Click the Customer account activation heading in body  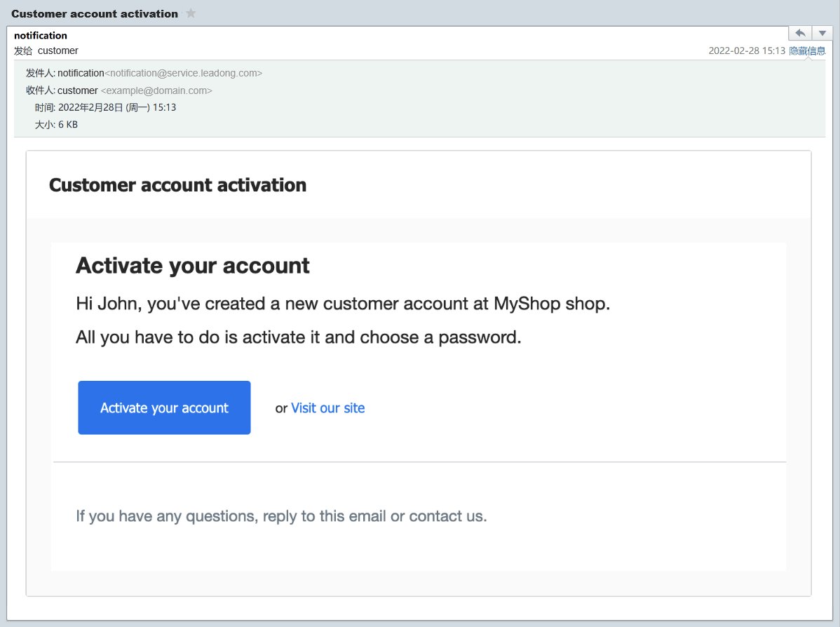click(177, 185)
